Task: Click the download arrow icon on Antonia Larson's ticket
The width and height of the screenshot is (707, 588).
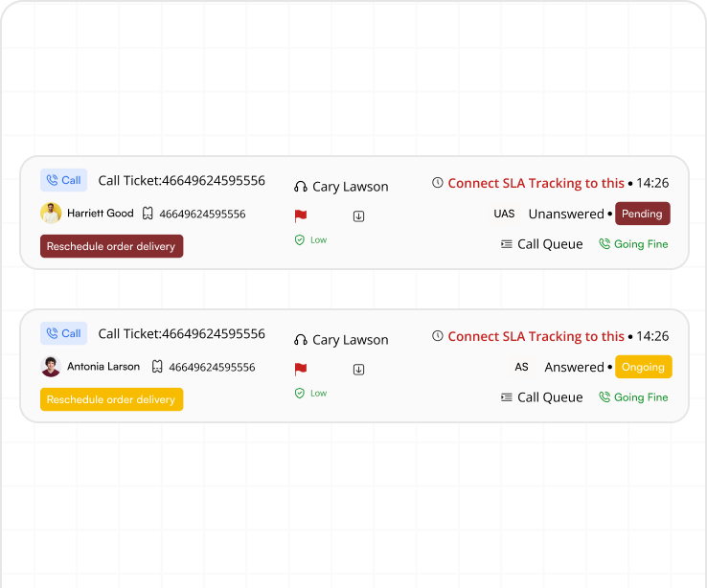Action: click(x=358, y=370)
